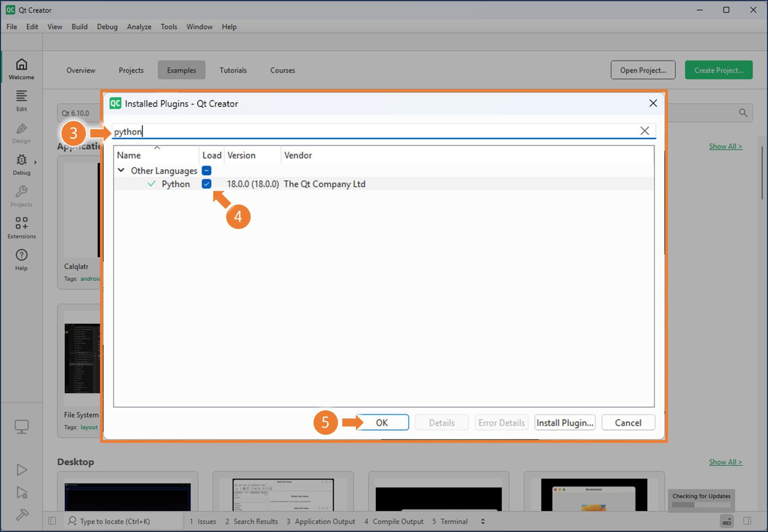768x532 pixels.
Task: Click the Install Plugin... button
Action: pos(565,422)
